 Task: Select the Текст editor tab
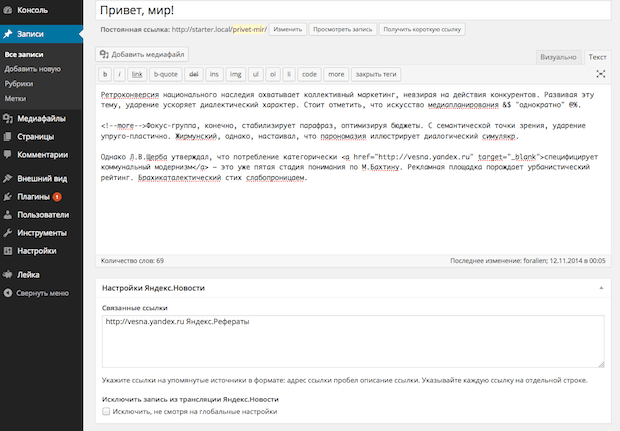pos(596,58)
